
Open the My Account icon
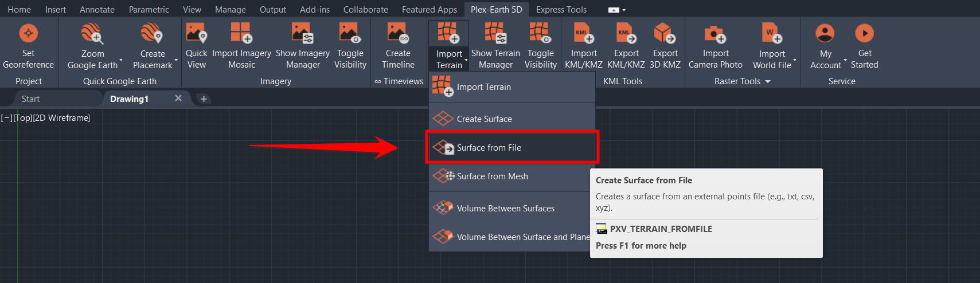coord(825,33)
